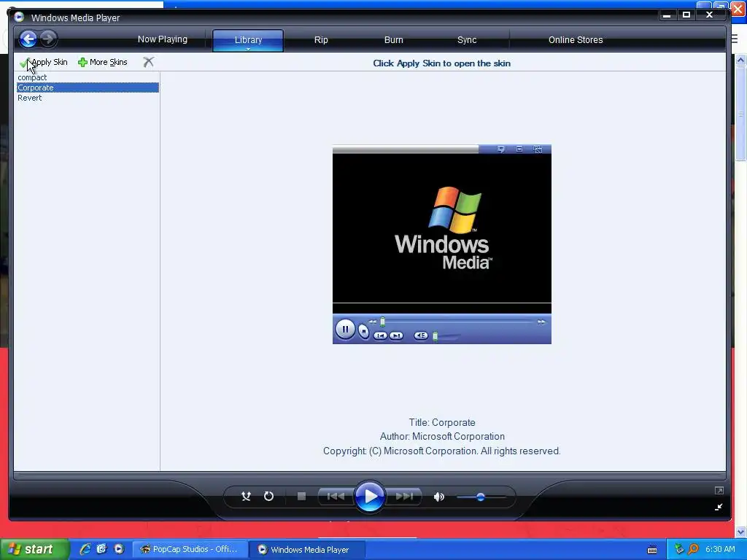Click the Stop button
The width and height of the screenshot is (747, 560).
pos(301,496)
